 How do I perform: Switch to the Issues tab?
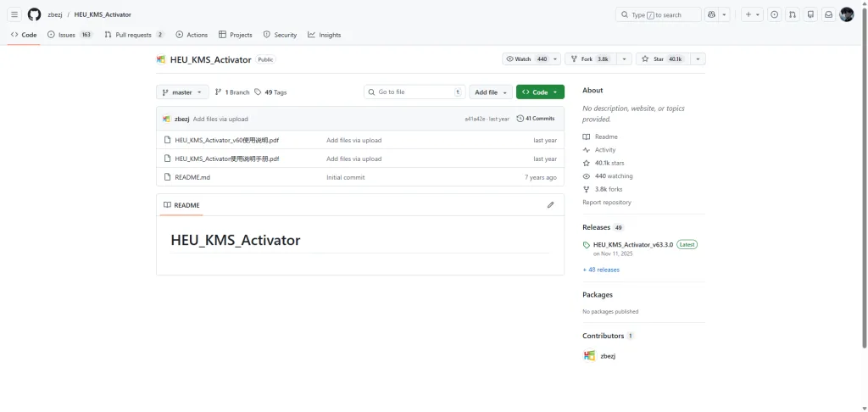(x=70, y=35)
